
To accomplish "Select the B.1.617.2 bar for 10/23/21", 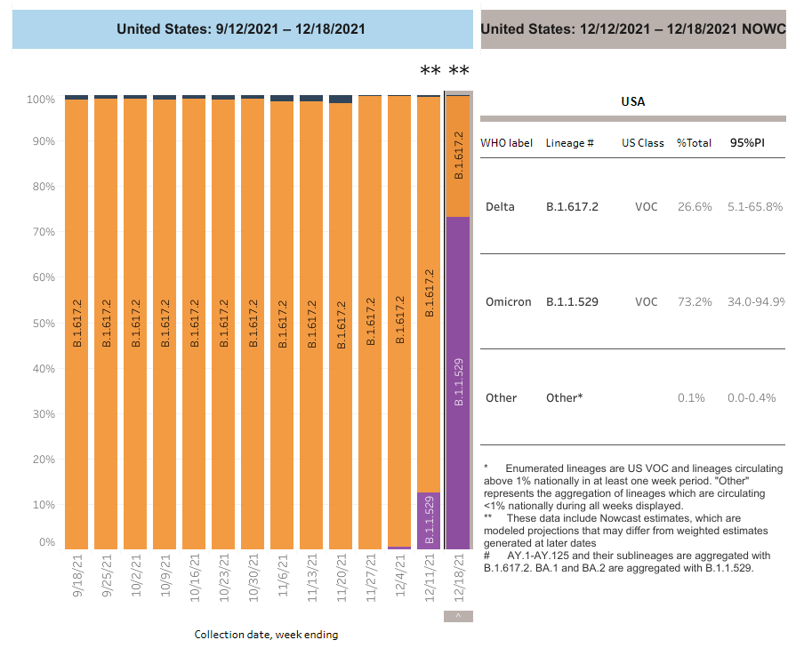I will (223, 324).
